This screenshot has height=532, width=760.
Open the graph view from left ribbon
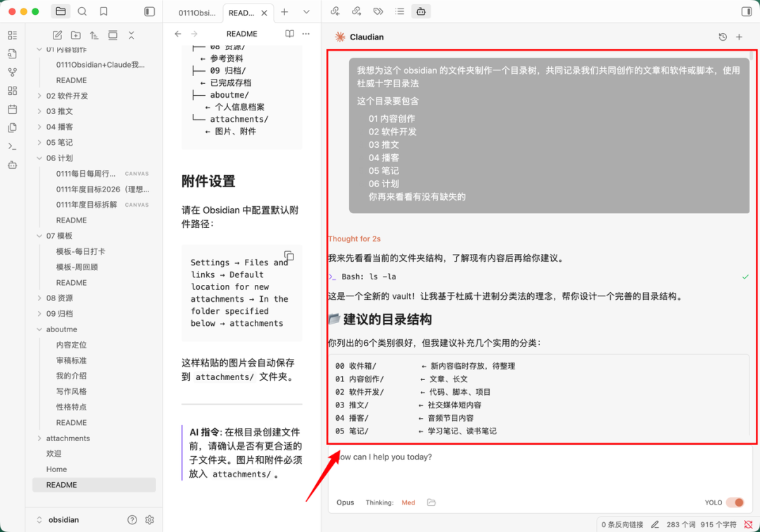pos(11,70)
